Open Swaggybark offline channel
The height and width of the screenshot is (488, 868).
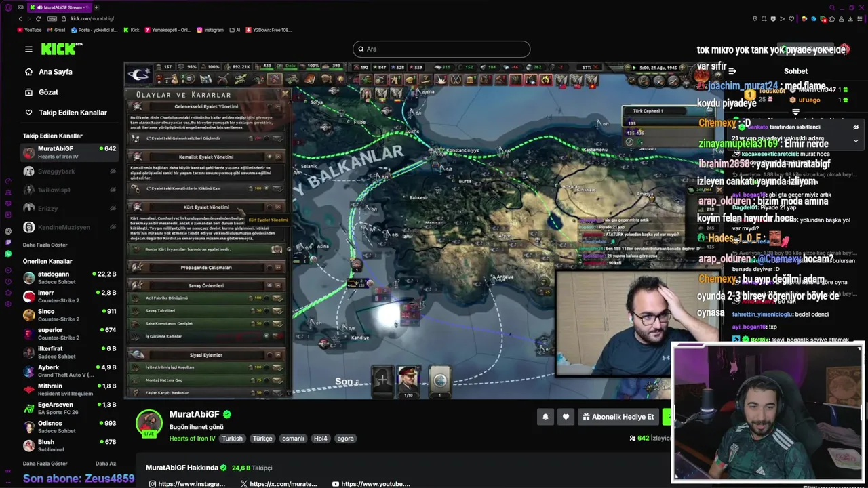[69, 171]
